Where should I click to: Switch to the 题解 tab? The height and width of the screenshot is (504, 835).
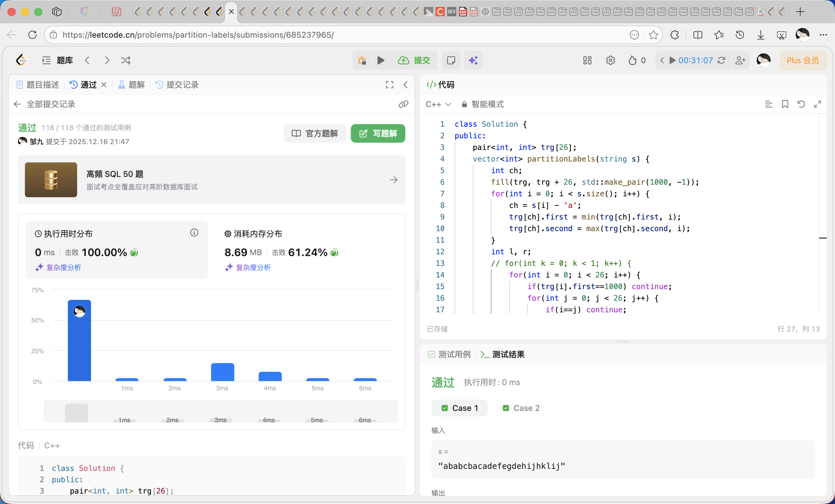[x=132, y=85]
